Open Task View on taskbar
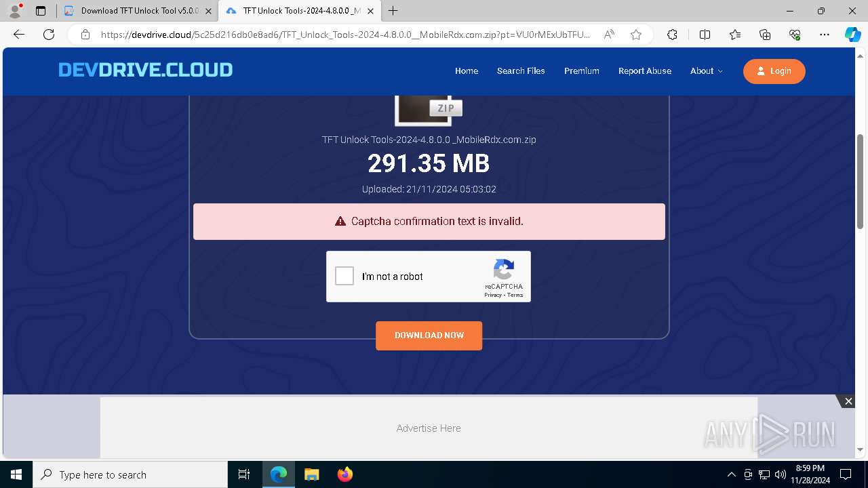Viewport: 868px width, 488px height. pyautogui.click(x=244, y=474)
